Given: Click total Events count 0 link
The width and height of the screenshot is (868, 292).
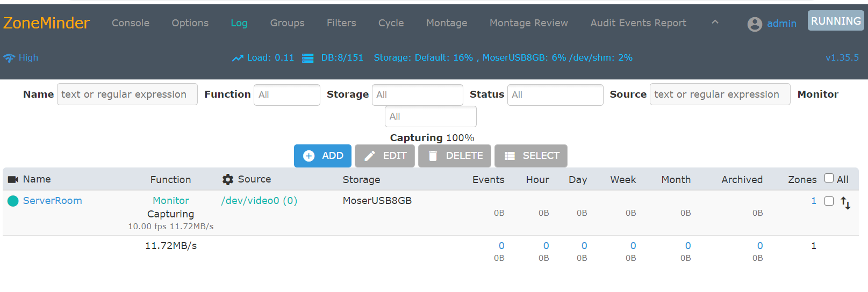Looking at the screenshot, I should coord(501,246).
